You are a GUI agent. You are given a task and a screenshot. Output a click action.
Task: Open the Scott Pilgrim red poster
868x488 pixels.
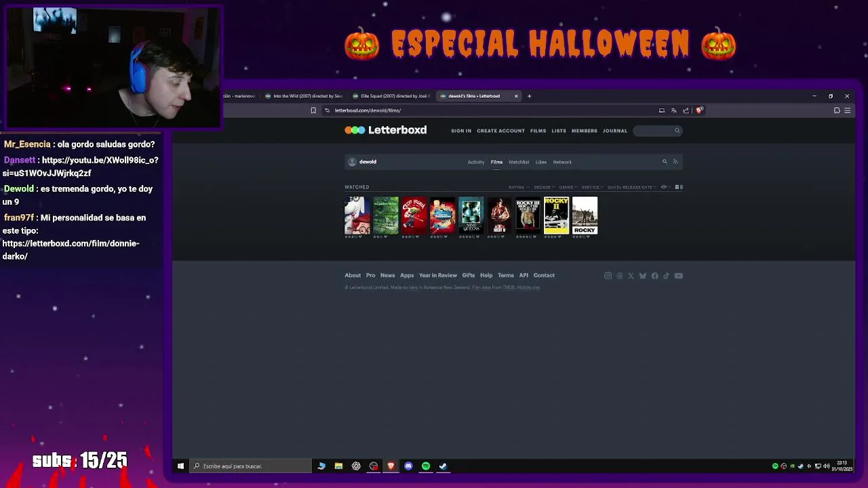point(414,216)
